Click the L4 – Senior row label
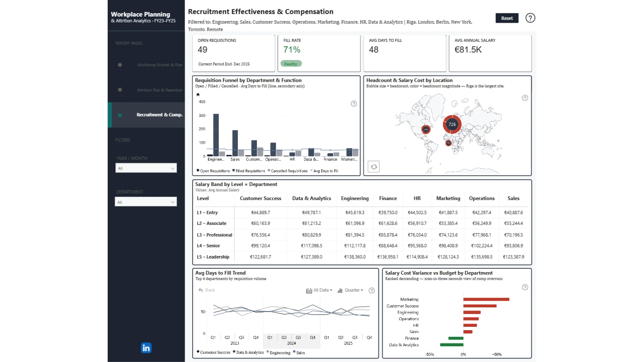This screenshot has height=362, width=644. click(208, 246)
